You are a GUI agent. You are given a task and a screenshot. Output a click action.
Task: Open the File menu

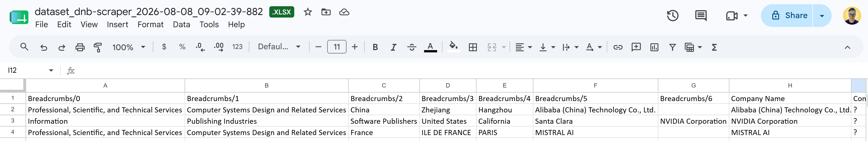coord(41,25)
